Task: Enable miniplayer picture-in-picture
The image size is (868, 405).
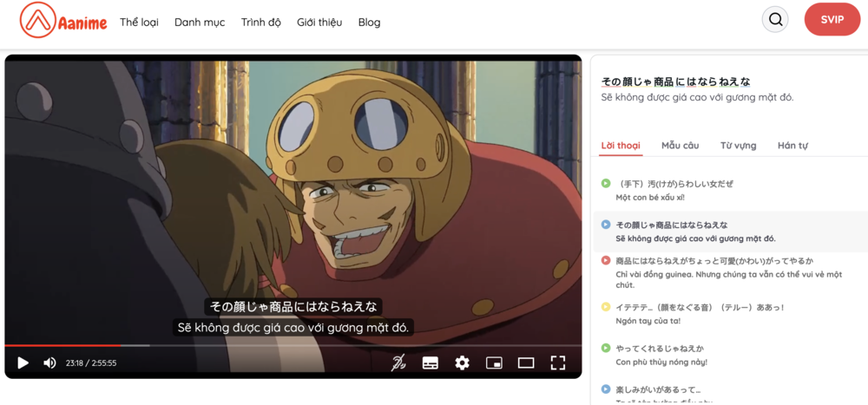Action: coord(494,363)
